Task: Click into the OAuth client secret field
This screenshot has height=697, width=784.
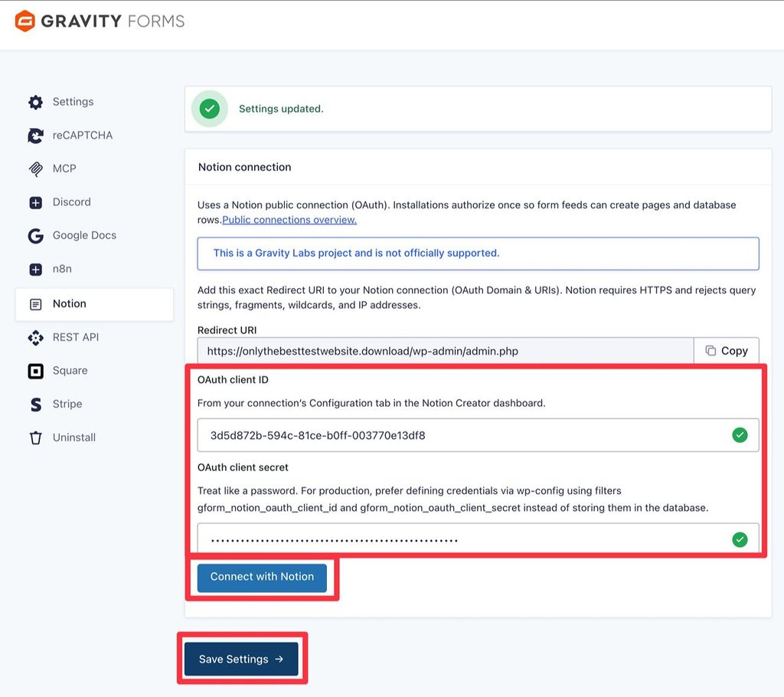Action: click(478, 539)
